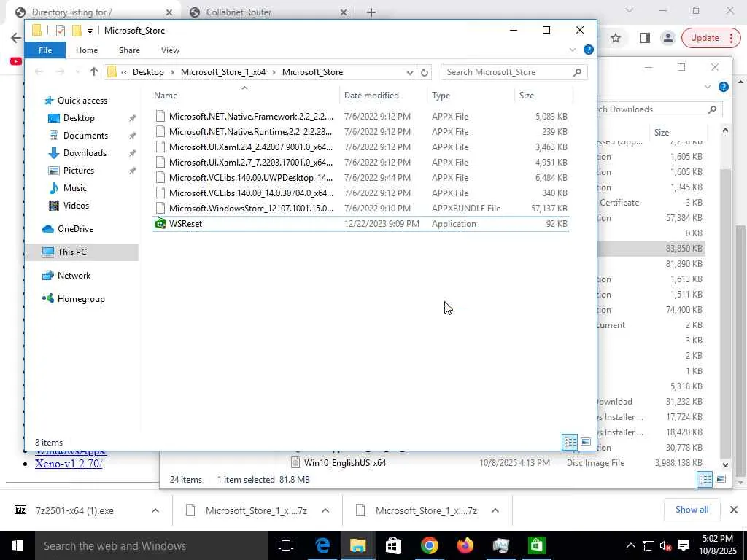
Task: Switch to the Home ribbon tab
Action: click(87, 50)
